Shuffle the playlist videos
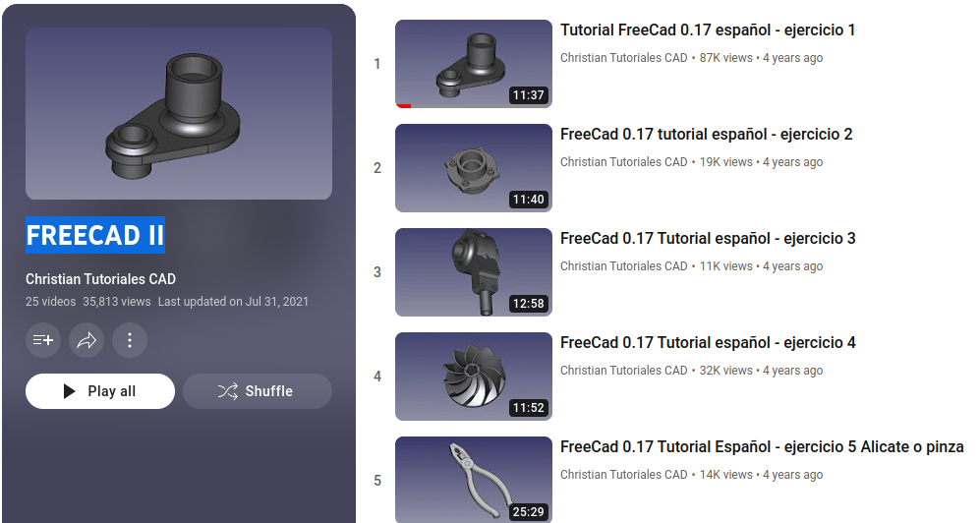Image resolution: width=980 pixels, height=523 pixels. point(258,391)
